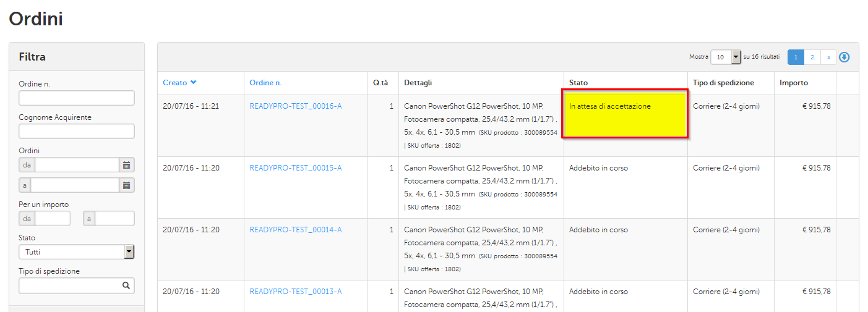Click 'Addebito in corso' for order 00014-A
The width and height of the screenshot is (868, 312).
pyautogui.click(x=598, y=230)
